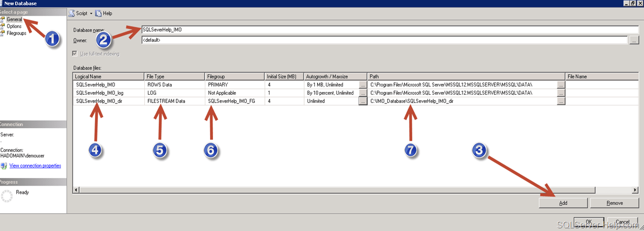Open the Options page
This screenshot has width=644, height=231.
pos(14,26)
